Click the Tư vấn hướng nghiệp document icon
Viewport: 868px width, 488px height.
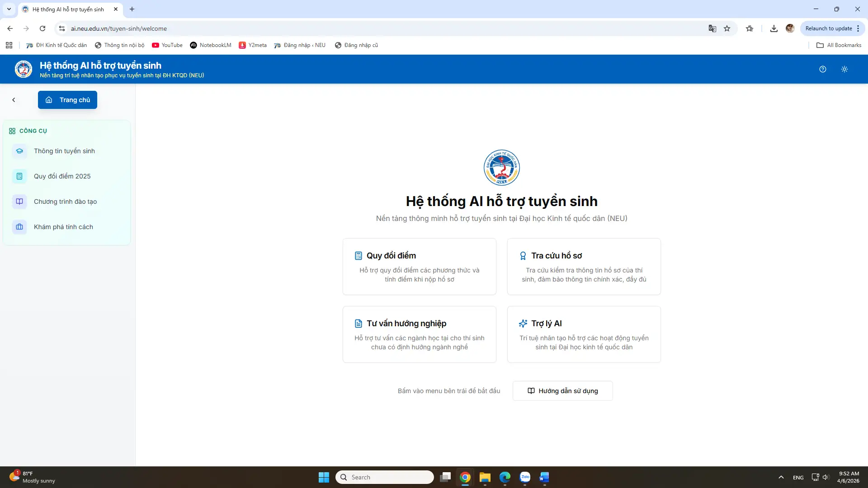coord(358,324)
